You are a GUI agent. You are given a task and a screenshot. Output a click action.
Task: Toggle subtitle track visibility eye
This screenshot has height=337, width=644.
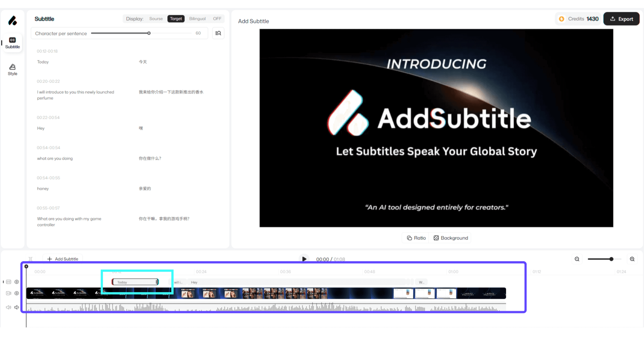tap(17, 282)
